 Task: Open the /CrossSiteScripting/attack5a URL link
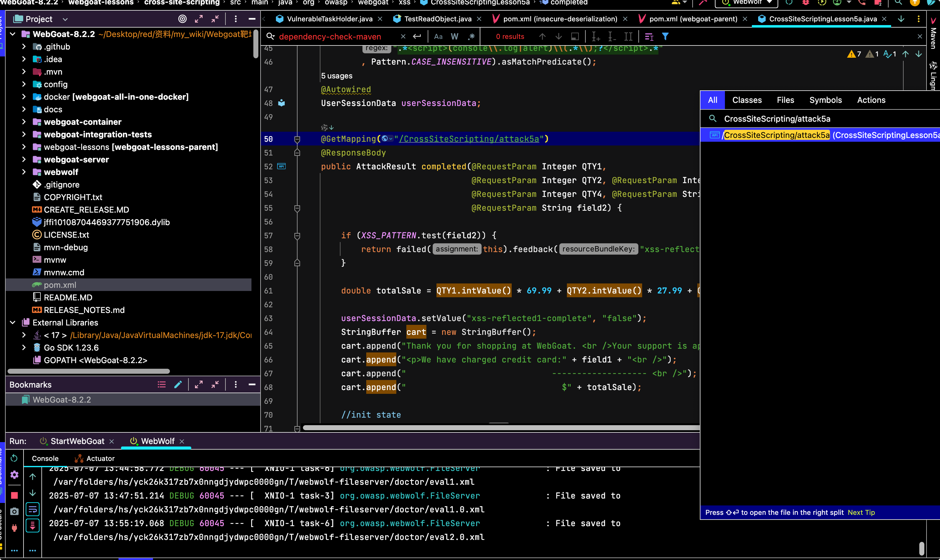click(x=469, y=139)
